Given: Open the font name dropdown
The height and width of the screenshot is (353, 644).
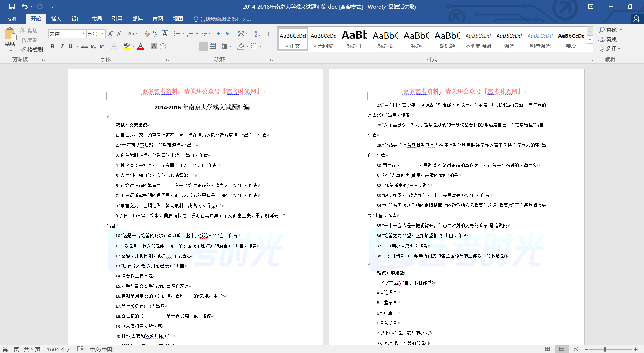Looking at the screenshot, I should click(83, 34).
